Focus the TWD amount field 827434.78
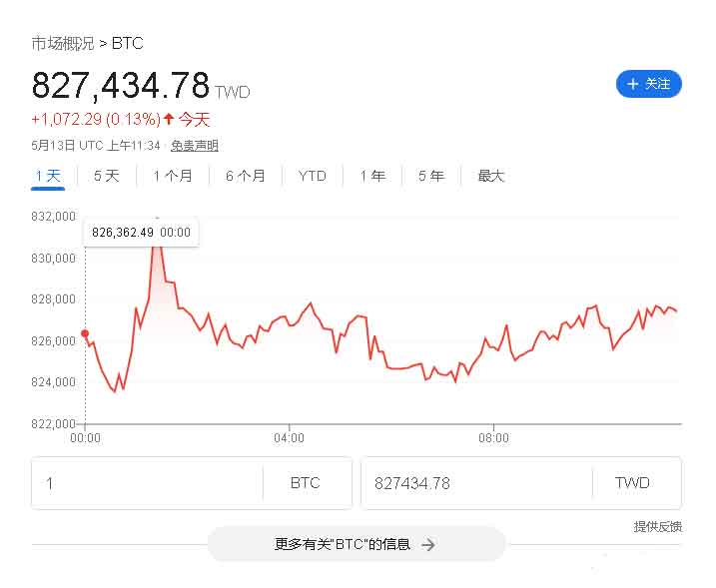The image size is (716, 588). tap(474, 483)
